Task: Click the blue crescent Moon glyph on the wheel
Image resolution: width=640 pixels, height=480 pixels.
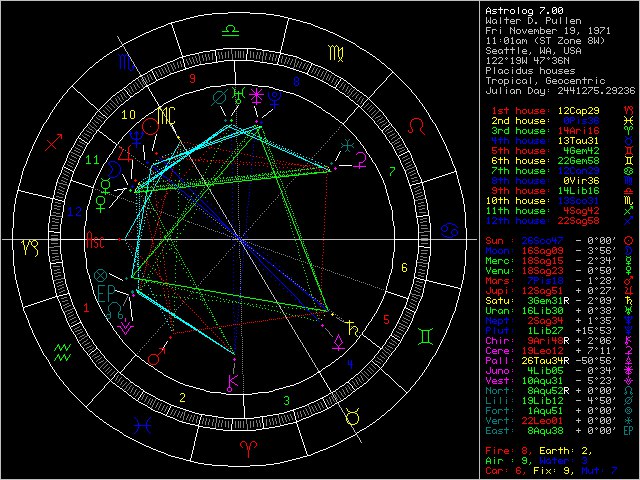Action: tap(114, 169)
